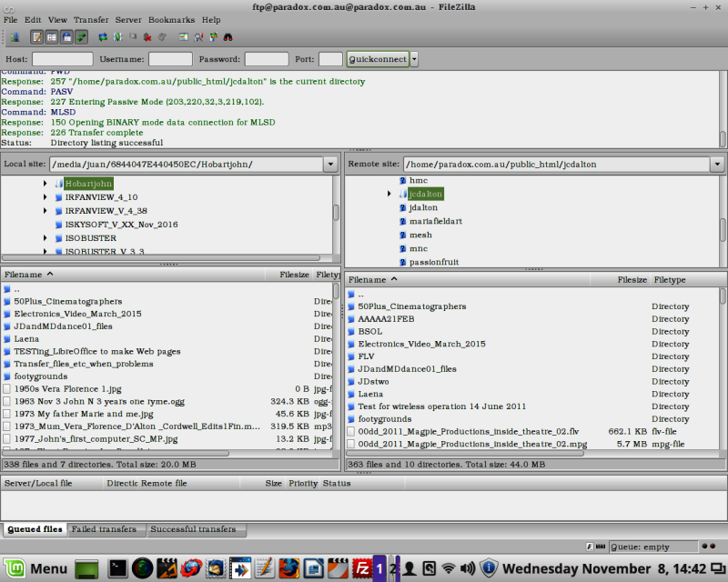This screenshot has width=728, height=582.
Task: Open the directory listing filters dialog
Action: coord(184,37)
